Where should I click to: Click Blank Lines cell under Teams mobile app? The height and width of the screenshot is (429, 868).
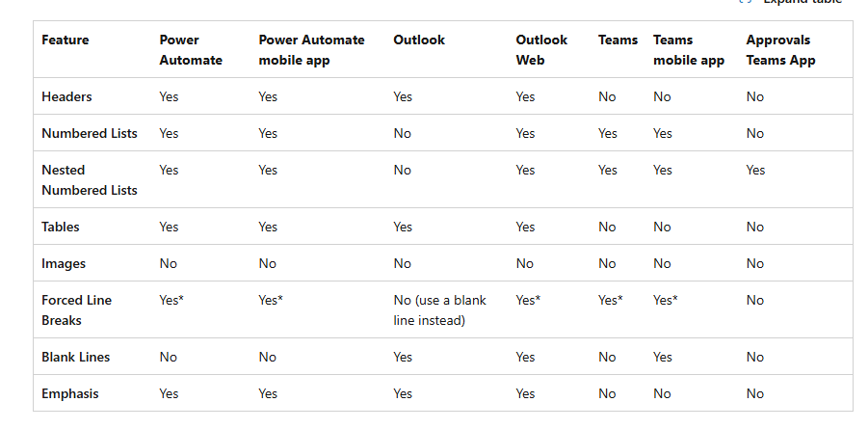(x=663, y=357)
